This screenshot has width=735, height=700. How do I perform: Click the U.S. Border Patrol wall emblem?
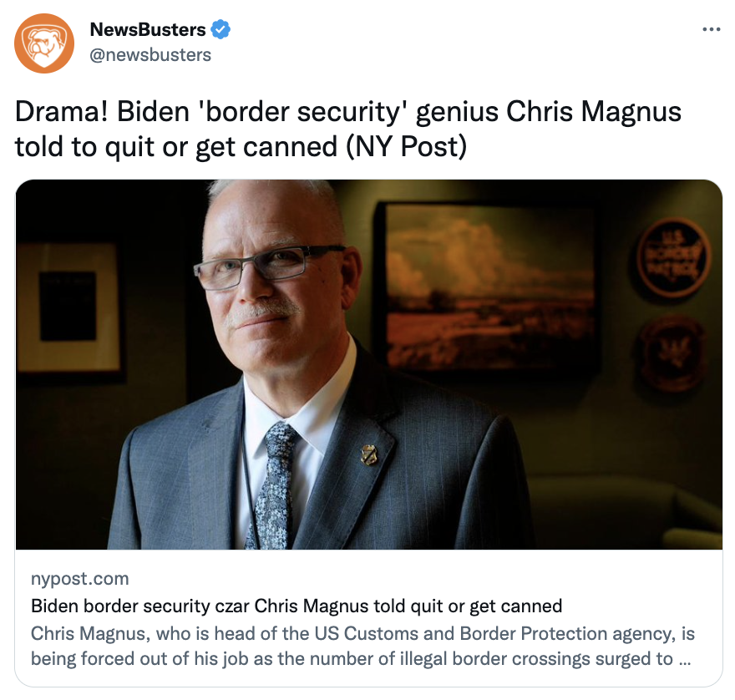click(673, 257)
